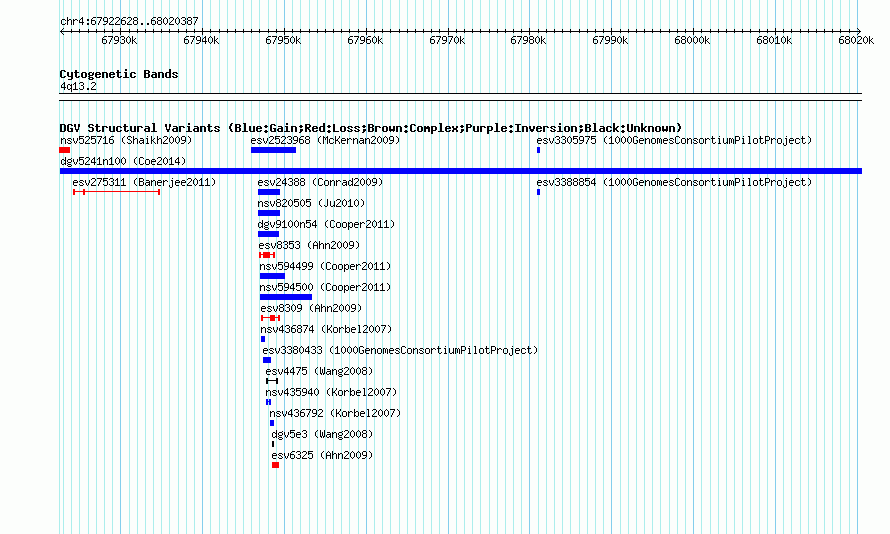The width and height of the screenshot is (890, 534).
Task: Click the dgv5241n100 (Coe2014) label
Action: [x=123, y=161]
